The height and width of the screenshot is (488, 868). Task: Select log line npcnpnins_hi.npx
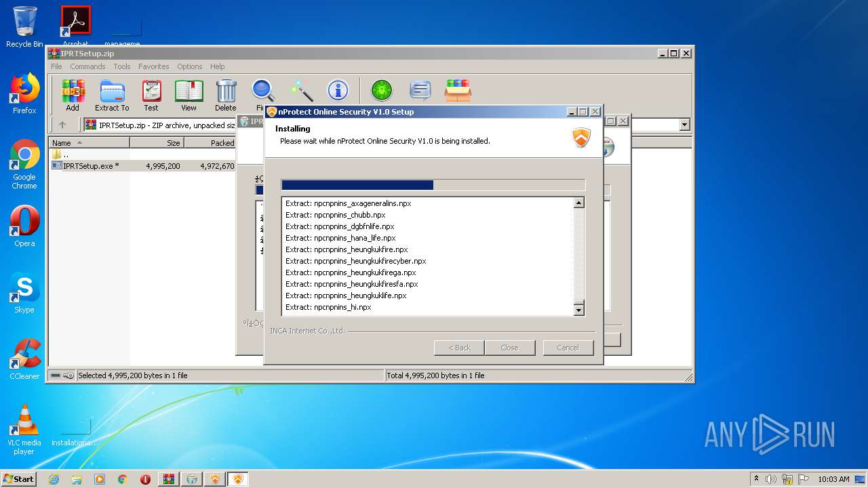click(328, 307)
